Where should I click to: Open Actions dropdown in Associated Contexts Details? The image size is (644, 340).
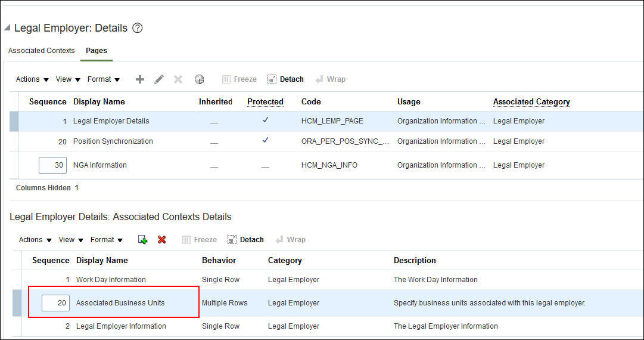coord(35,239)
